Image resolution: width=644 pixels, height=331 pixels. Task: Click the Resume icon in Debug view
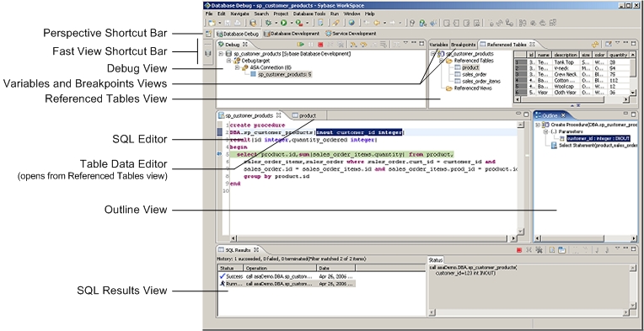click(301, 45)
